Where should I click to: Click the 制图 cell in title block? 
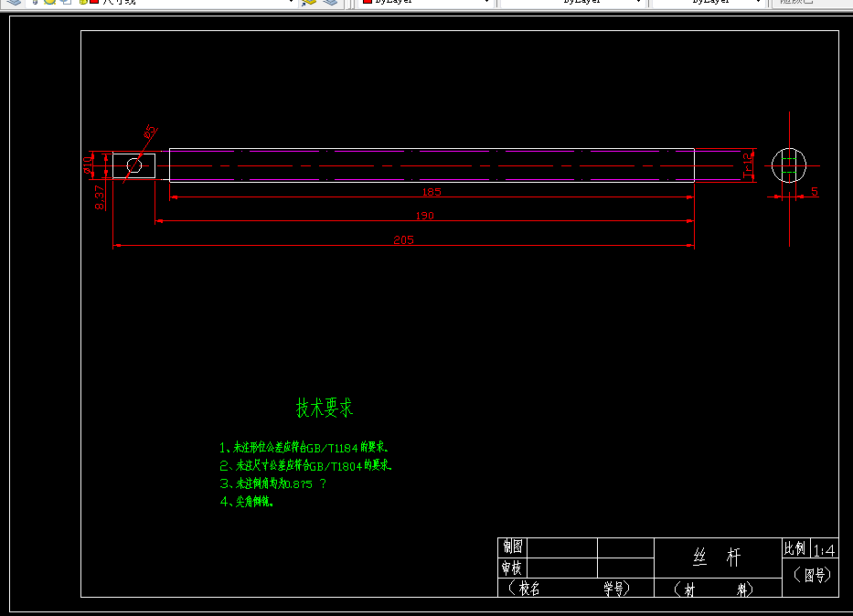(x=513, y=547)
